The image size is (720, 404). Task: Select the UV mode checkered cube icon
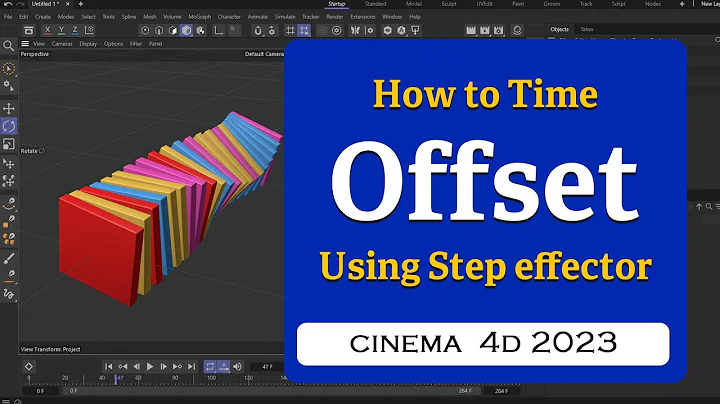click(201, 30)
